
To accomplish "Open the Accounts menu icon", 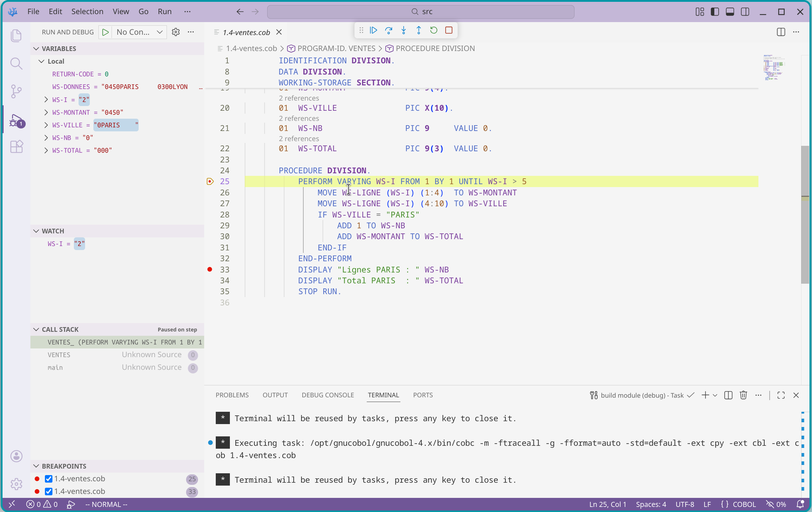I will coord(16,456).
